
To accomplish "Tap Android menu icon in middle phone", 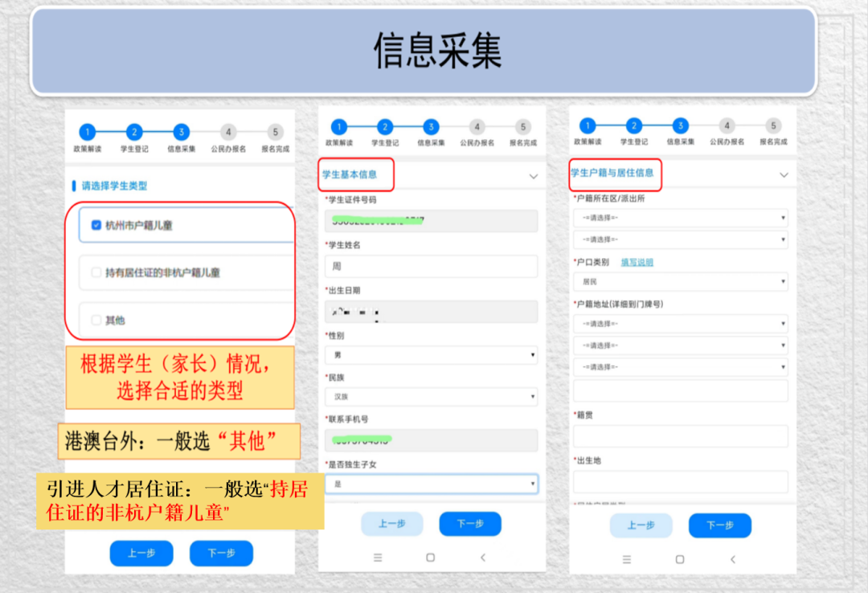I will (x=378, y=558).
